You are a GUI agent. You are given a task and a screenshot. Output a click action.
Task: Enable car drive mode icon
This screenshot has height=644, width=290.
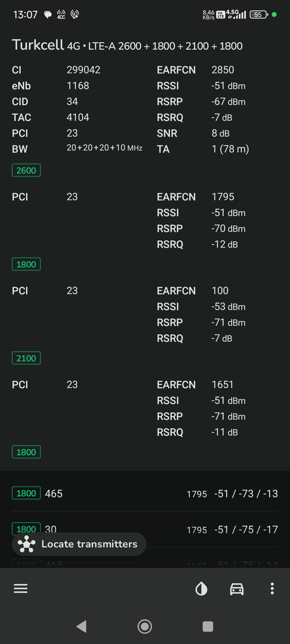click(x=237, y=589)
